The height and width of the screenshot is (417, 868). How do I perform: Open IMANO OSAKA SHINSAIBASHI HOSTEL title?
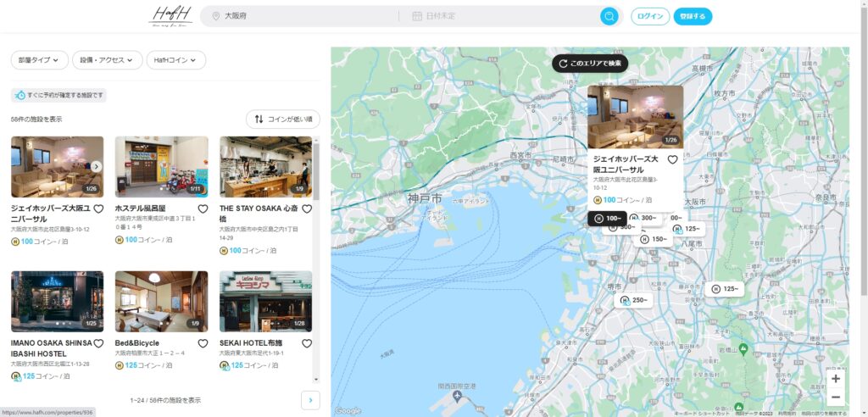pos(51,348)
